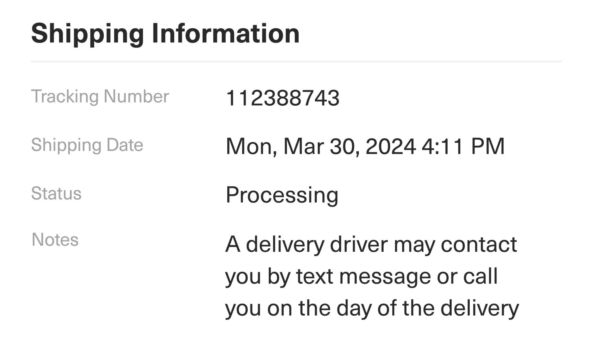Click the first notes line about delivery driver

(371, 245)
